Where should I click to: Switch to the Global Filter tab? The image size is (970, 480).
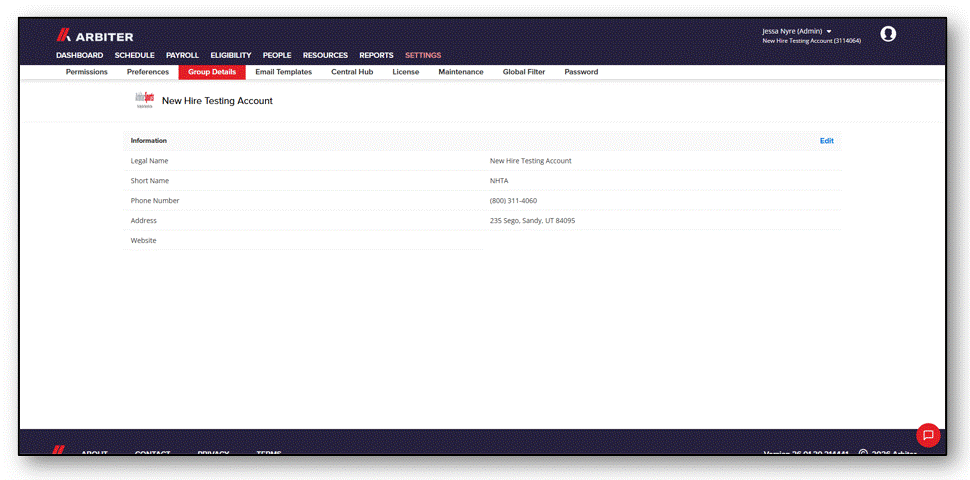[524, 72]
